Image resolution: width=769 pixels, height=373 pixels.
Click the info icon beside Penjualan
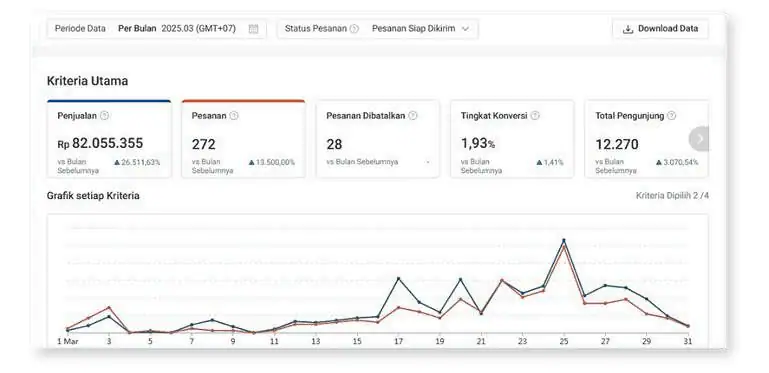pyautogui.click(x=104, y=116)
